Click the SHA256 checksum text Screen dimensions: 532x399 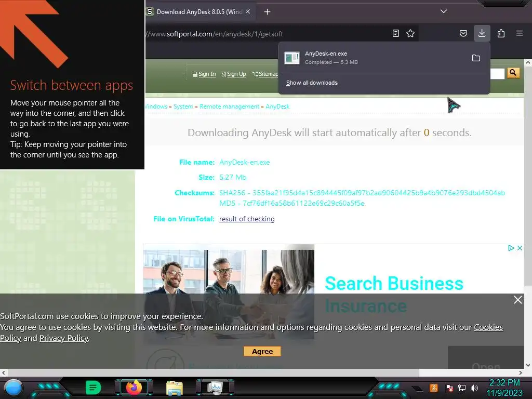362,193
